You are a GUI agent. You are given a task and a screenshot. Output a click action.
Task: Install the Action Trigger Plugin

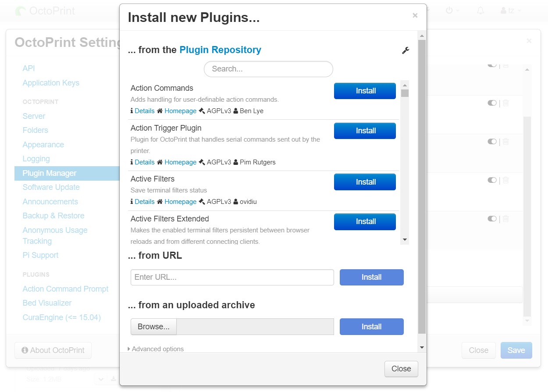point(365,131)
